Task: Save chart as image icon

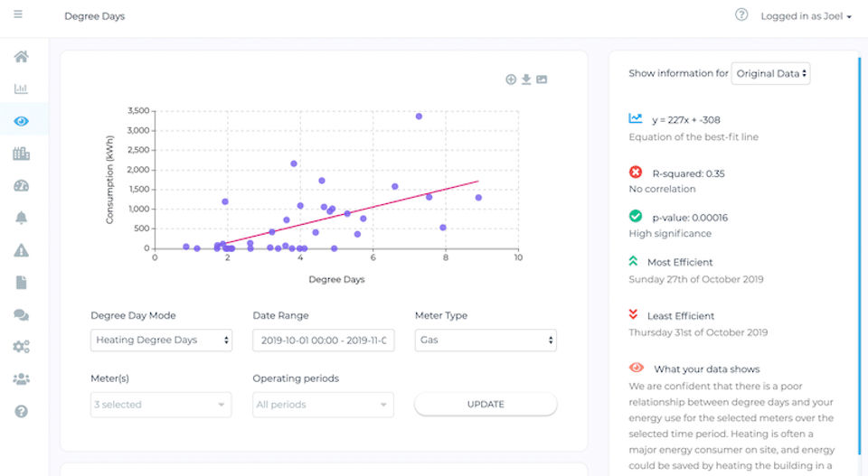Action: 542,79
